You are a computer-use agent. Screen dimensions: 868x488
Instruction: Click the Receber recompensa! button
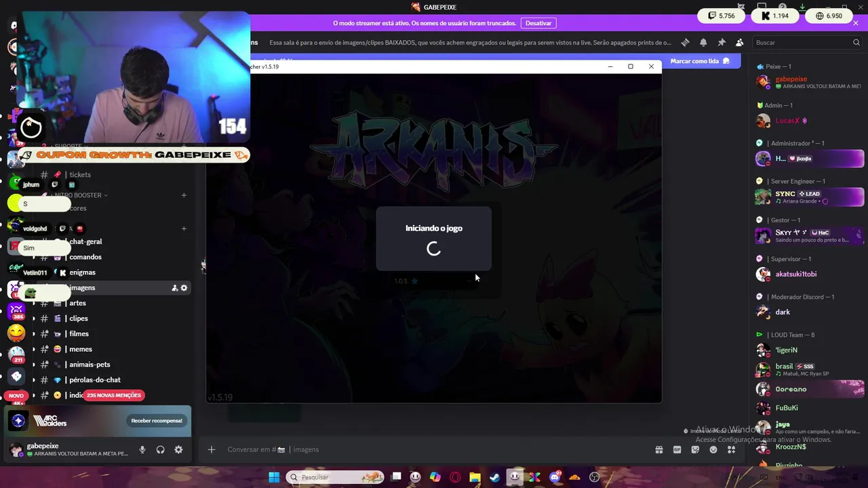pyautogui.click(x=157, y=421)
